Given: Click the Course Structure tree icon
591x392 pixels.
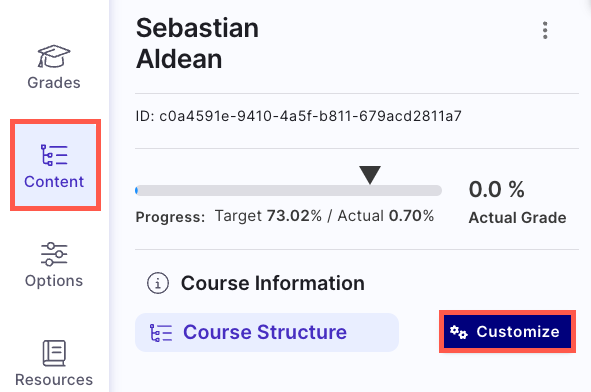Looking at the screenshot, I should [x=161, y=332].
